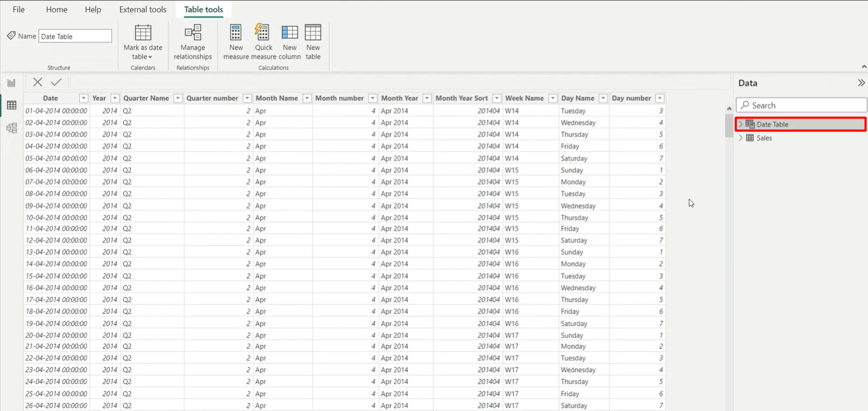Open the Day Name column filter dropdown
The image size is (868, 411).
pyautogui.click(x=603, y=98)
